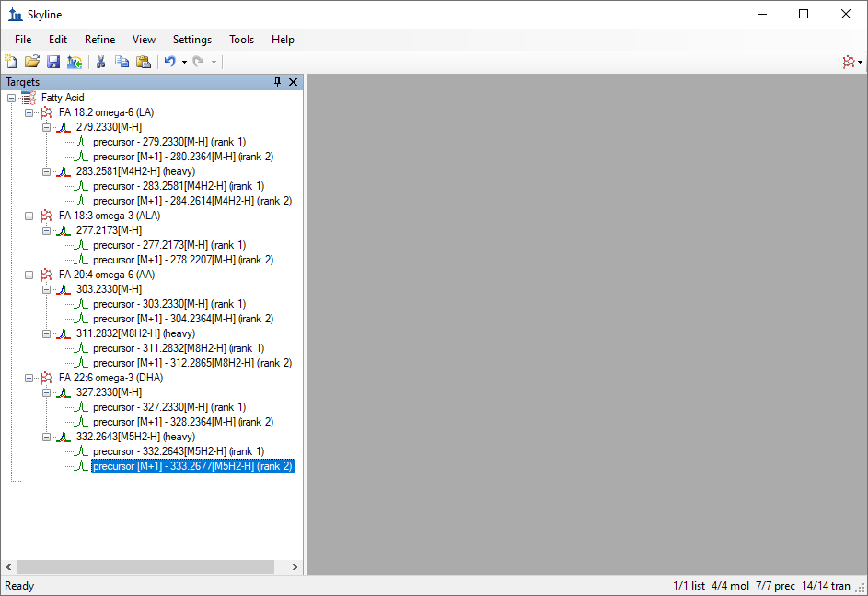The height and width of the screenshot is (596, 868).
Task: Click the peak icon beside 332.2643[M5H2-H] (heavy)
Action: 64,437
